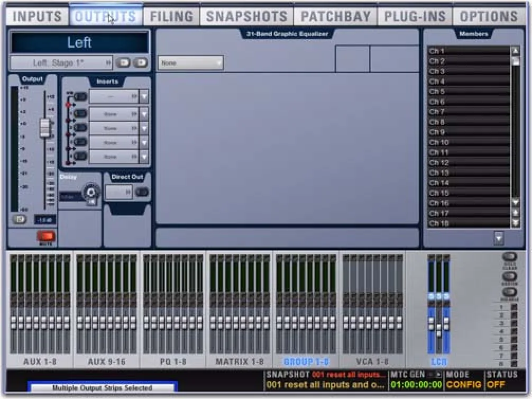The width and height of the screenshot is (532, 399).
Task: Toggle mute group 6 checkbox
Action: coord(514,348)
